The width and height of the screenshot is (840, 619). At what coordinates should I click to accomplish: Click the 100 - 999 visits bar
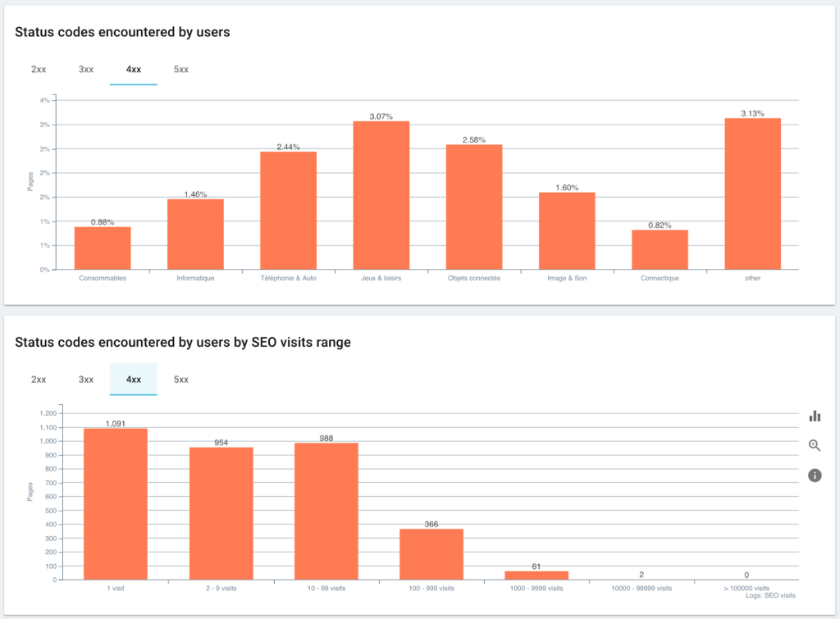[431, 554]
